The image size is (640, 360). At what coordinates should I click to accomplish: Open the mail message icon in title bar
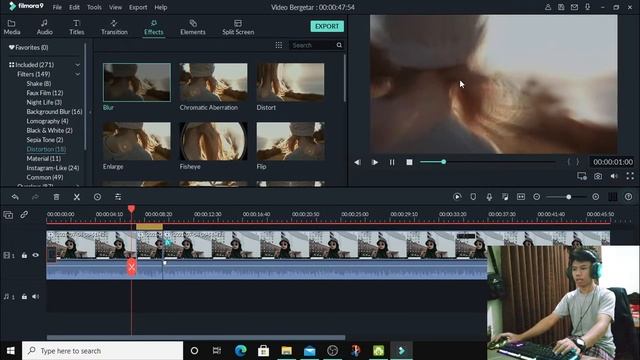[x=574, y=7]
